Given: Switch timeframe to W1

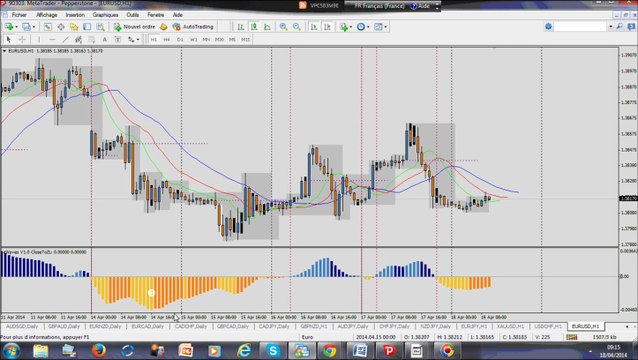Looking at the screenshot, I should coord(193,39).
